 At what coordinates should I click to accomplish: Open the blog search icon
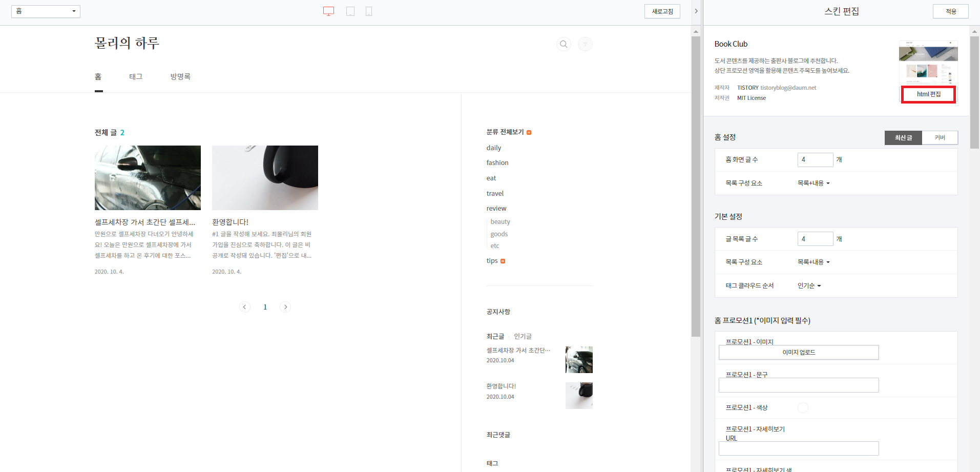click(564, 44)
